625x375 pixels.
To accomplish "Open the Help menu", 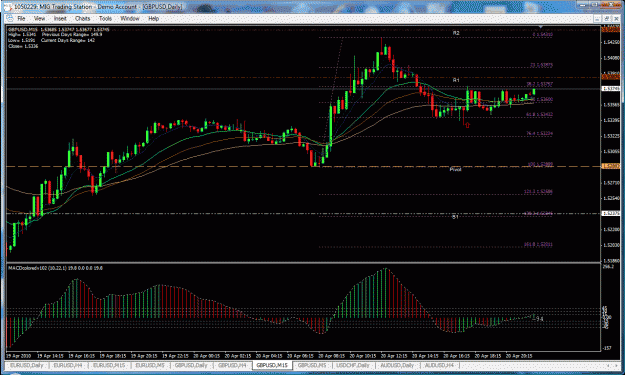I will click(x=153, y=18).
